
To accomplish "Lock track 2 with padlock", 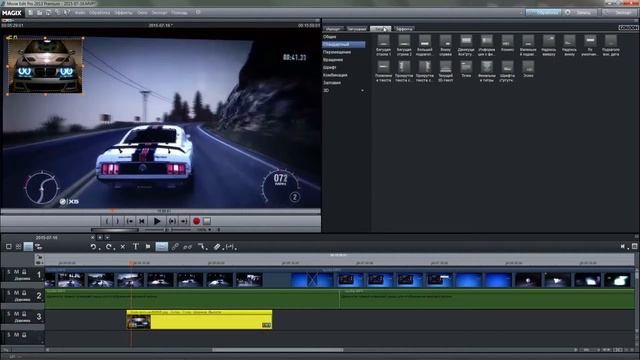I will pyautogui.click(x=24, y=293).
